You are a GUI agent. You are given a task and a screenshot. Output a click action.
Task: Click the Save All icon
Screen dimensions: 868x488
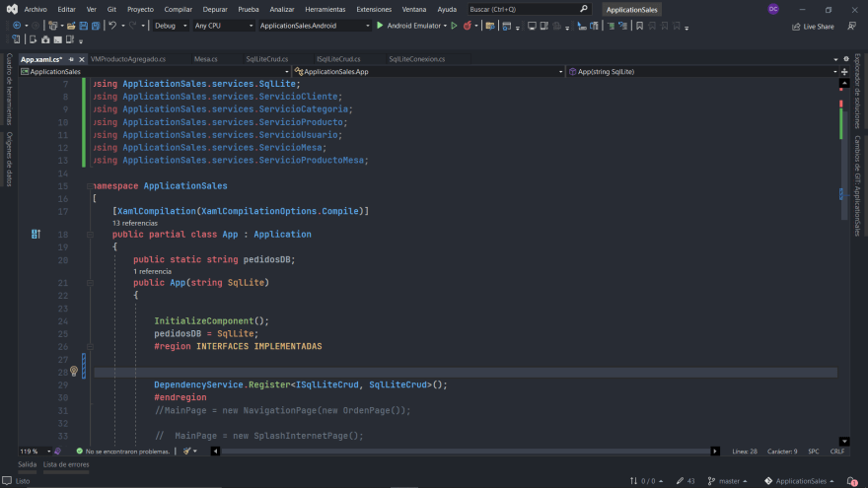96,26
